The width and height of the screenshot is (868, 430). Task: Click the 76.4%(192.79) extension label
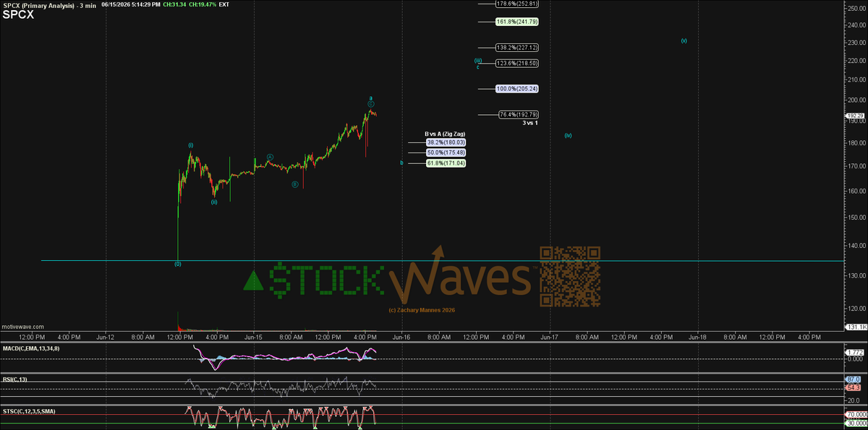tap(519, 114)
